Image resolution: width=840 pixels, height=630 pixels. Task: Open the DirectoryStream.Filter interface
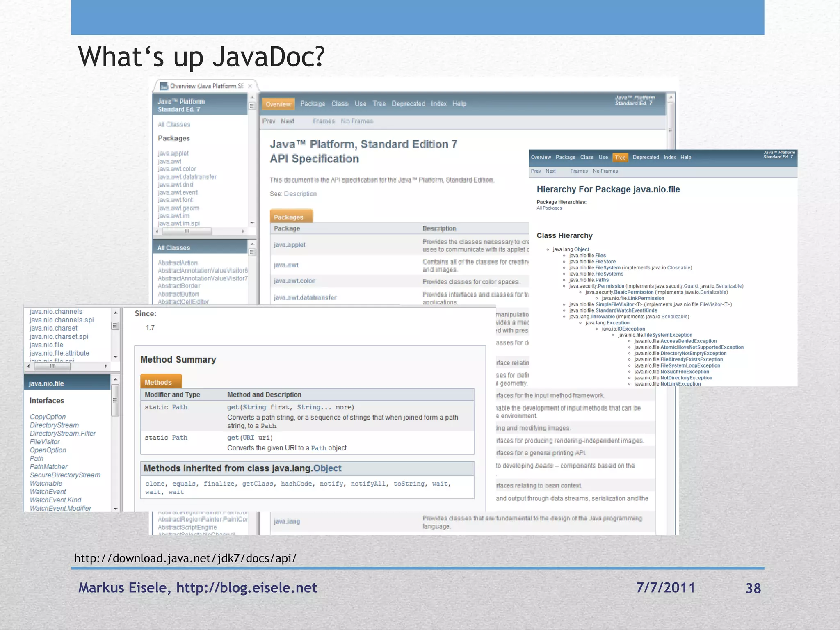(63, 434)
